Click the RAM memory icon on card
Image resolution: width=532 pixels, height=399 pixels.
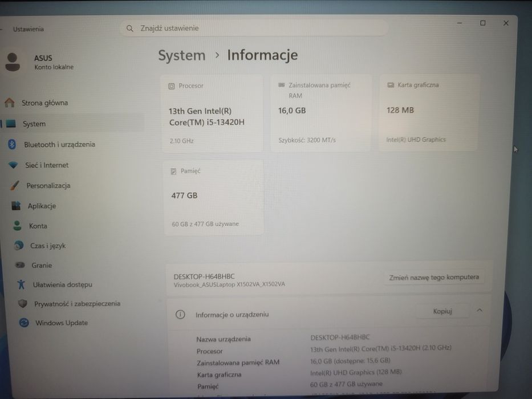[x=281, y=85]
